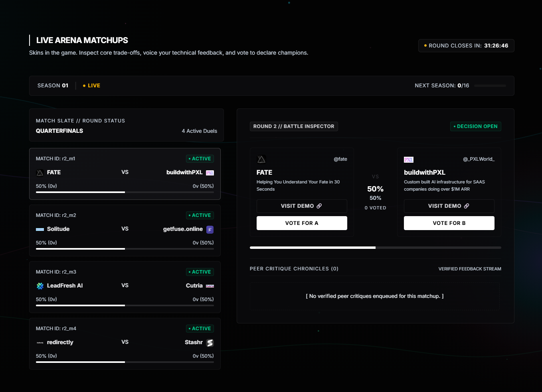Click the battle inspector vote split bar
The image size is (542, 392).
(x=376, y=248)
